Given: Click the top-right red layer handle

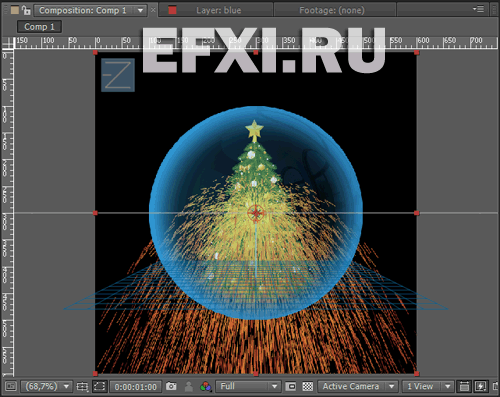Looking at the screenshot, I should click(416, 52).
